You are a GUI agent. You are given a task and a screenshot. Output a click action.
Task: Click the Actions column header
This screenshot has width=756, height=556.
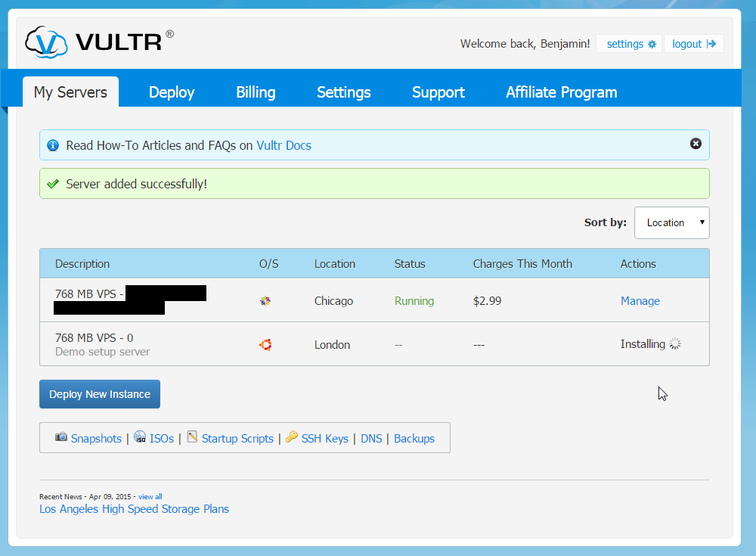point(638,264)
